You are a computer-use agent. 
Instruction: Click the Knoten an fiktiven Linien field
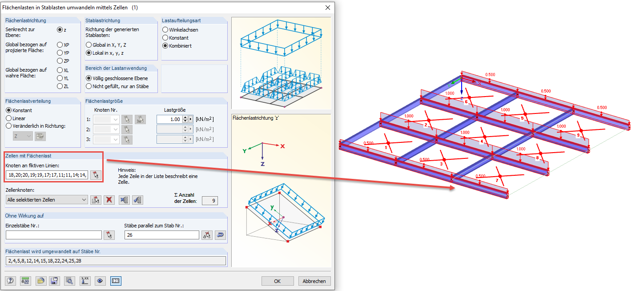(47, 174)
